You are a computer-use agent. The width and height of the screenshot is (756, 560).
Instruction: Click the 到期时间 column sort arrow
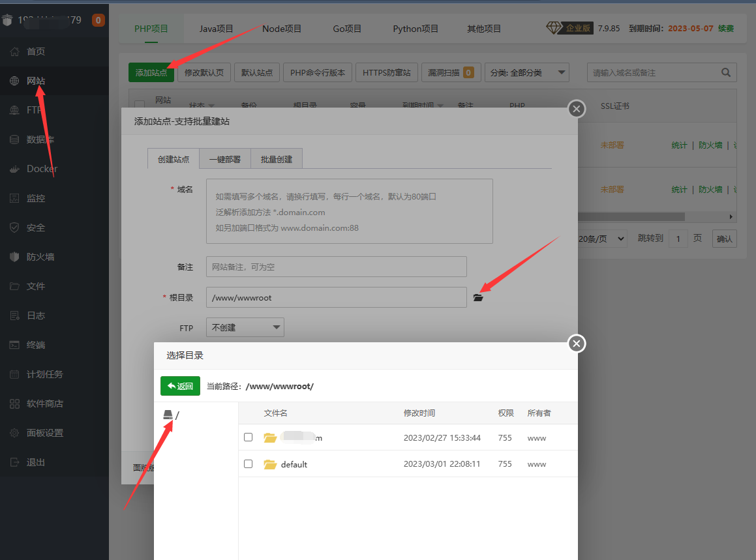tap(440, 106)
